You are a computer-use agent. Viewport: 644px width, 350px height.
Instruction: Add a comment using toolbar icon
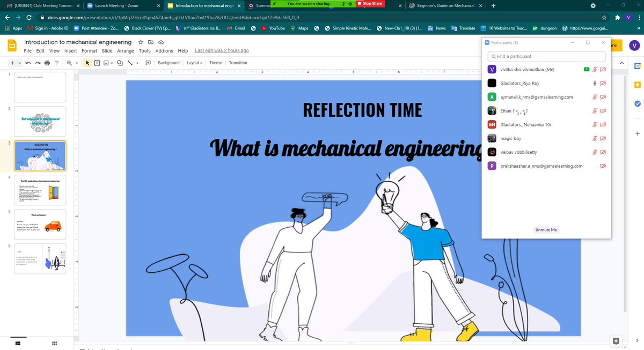[148, 63]
